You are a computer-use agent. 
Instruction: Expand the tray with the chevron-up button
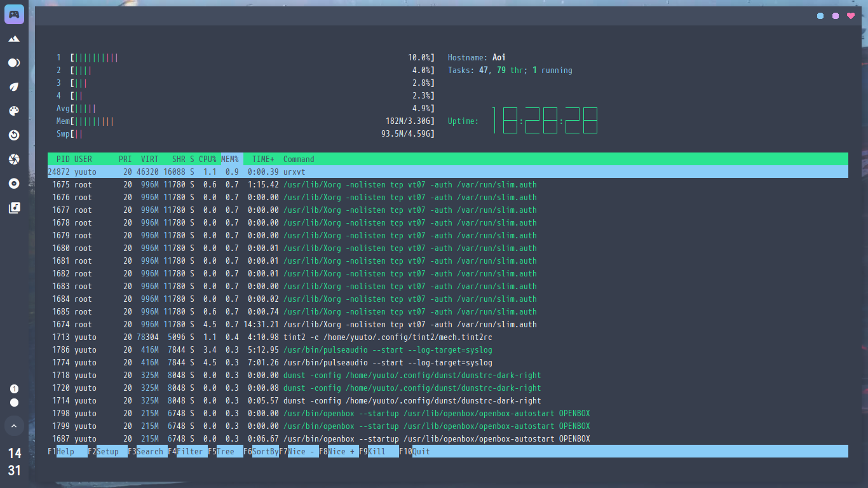coord(14,425)
